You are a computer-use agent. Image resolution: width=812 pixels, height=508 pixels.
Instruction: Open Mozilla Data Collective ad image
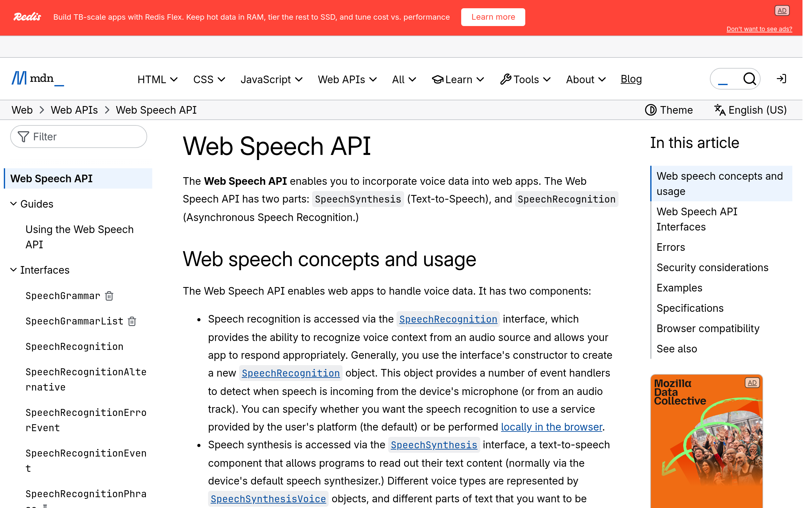click(x=706, y=441)
